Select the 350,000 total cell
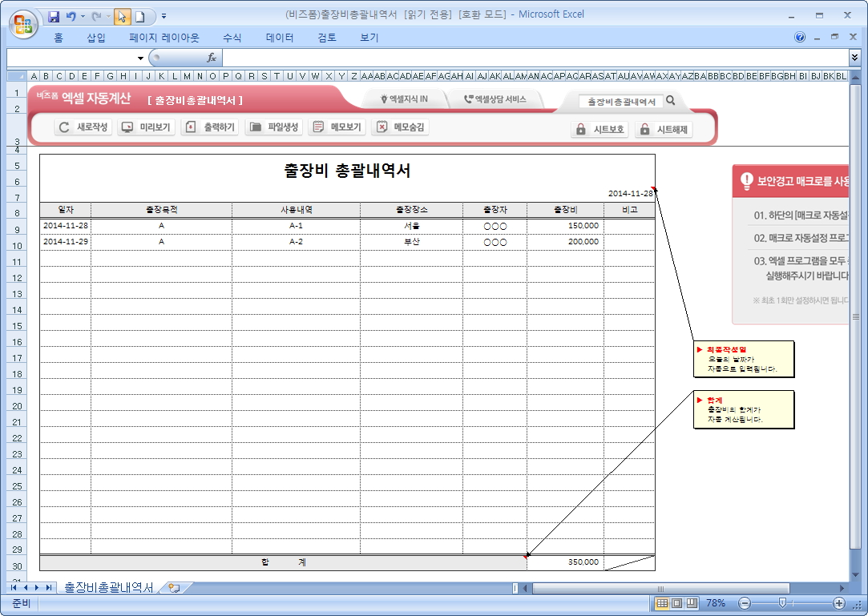 565,562
